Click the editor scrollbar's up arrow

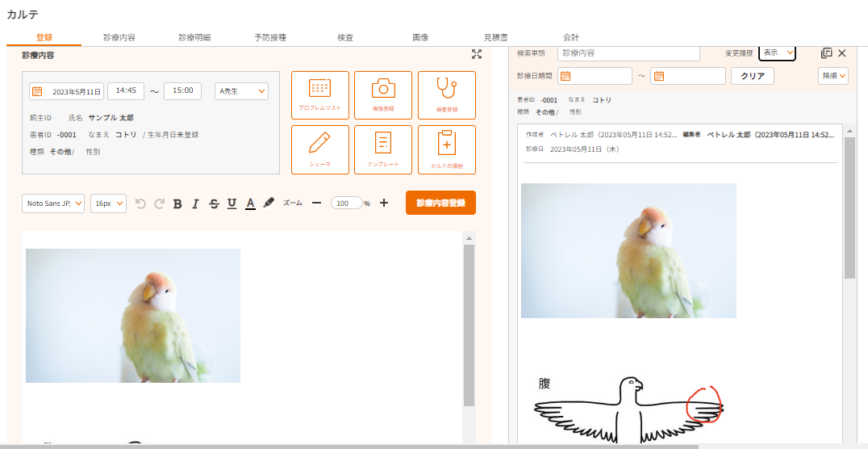(469, 238)
